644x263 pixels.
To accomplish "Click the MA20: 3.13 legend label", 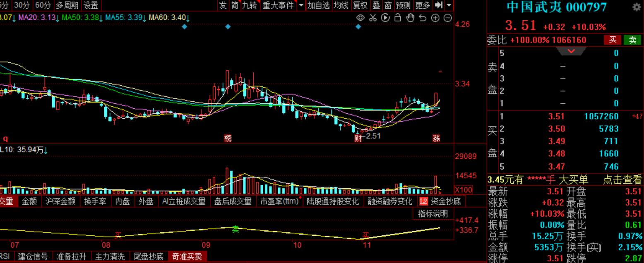I will click(39, 18).
